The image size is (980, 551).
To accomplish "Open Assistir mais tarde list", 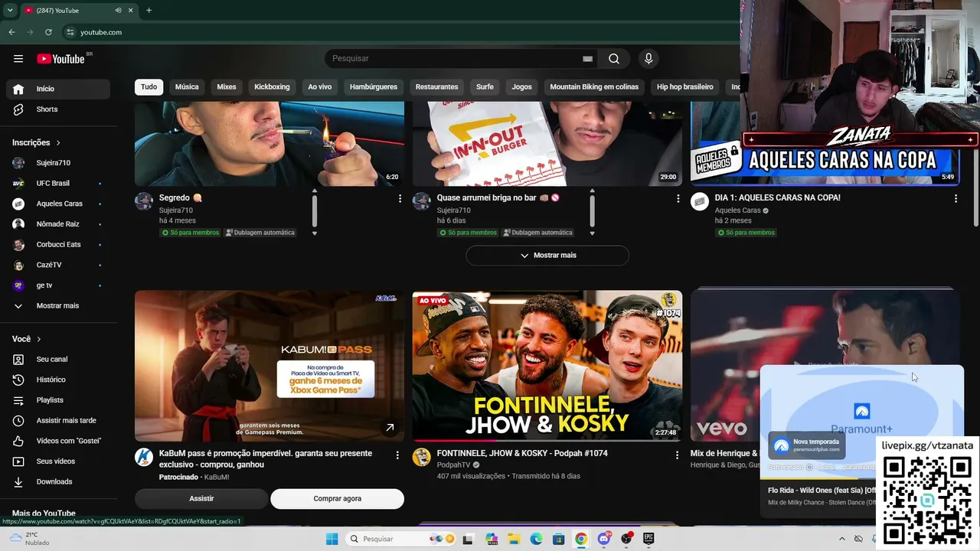I will pos(58,420).
